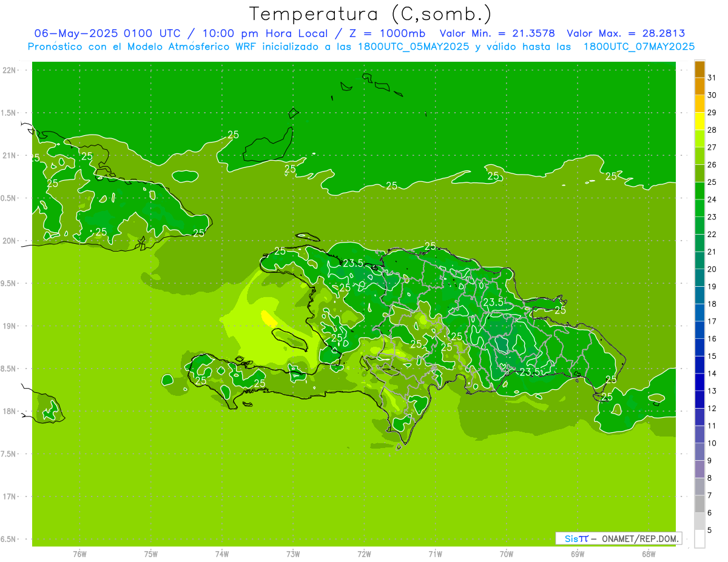Select the 17N latitude axis label
Image resolution: width=728 pixels, height=562 pixels.
pos(9,497)
